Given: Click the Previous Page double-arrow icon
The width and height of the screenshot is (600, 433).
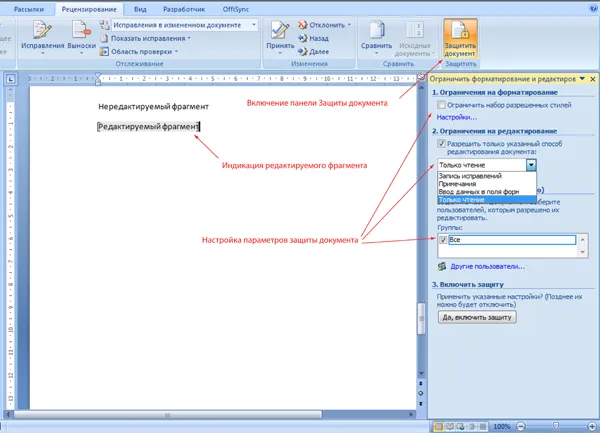Looking at the screenshot, I should tap(421, 383).
